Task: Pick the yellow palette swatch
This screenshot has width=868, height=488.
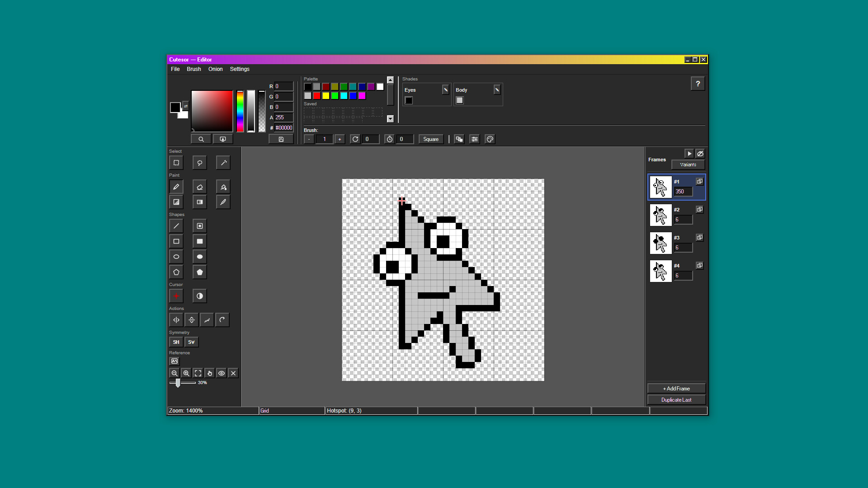Action: point(326,96)
